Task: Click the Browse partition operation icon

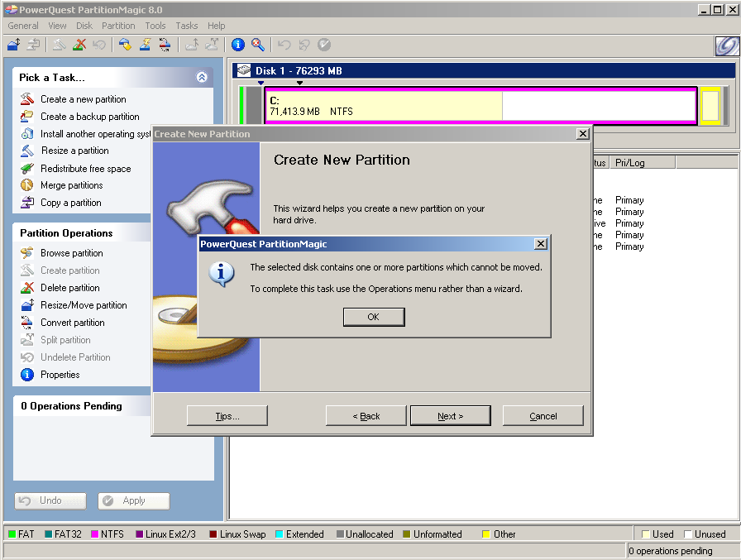Action: pos(27,253)
